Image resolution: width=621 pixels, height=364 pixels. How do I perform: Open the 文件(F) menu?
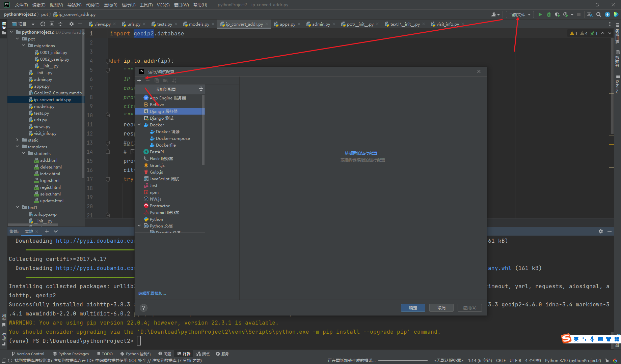click(21, 5)
